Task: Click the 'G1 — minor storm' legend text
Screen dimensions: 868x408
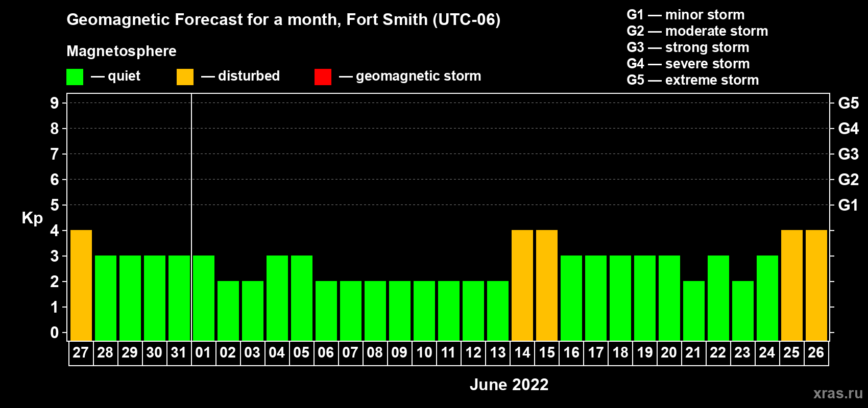Action: [x=686, y=15]
